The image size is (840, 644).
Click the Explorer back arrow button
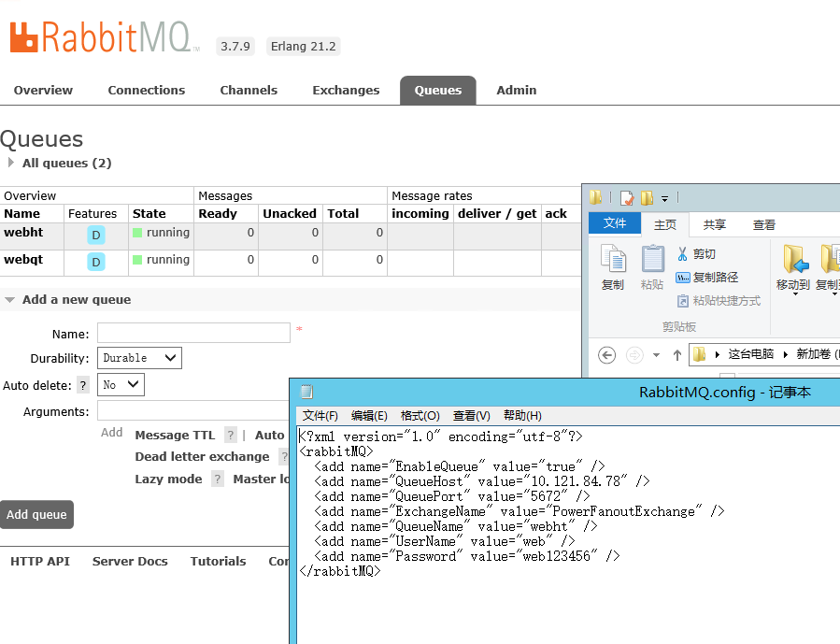606,355
